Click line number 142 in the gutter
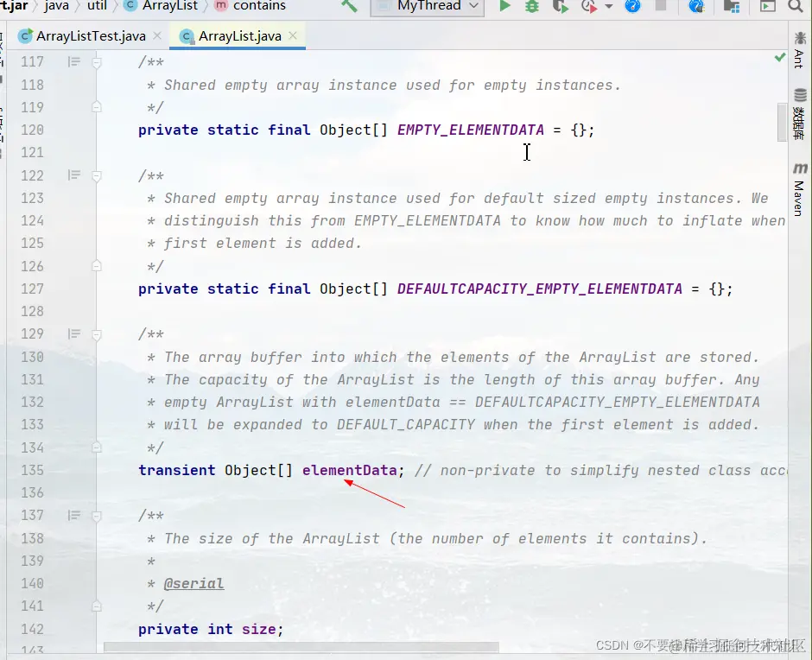This screenshot has height=660, width=812. (x=32, y=630)
